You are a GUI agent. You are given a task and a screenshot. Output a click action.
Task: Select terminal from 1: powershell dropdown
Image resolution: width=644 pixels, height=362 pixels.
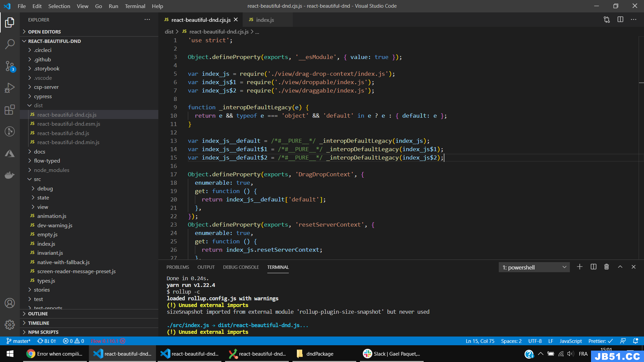tap(534, 267)
